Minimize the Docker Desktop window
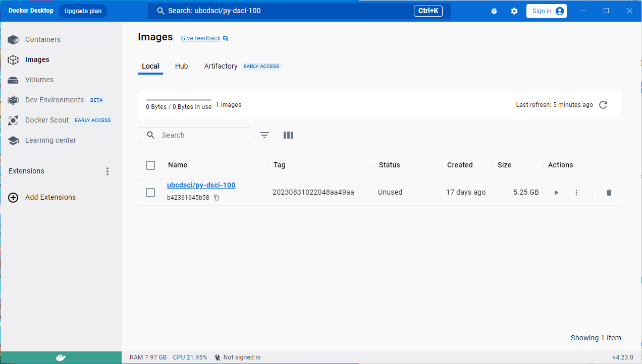 583,11
